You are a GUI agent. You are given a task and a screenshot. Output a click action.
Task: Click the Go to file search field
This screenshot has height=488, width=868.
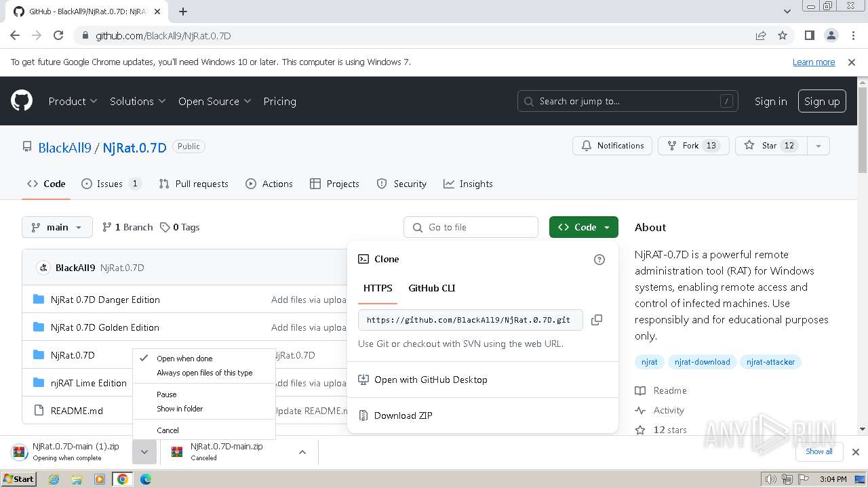[471, 227]
